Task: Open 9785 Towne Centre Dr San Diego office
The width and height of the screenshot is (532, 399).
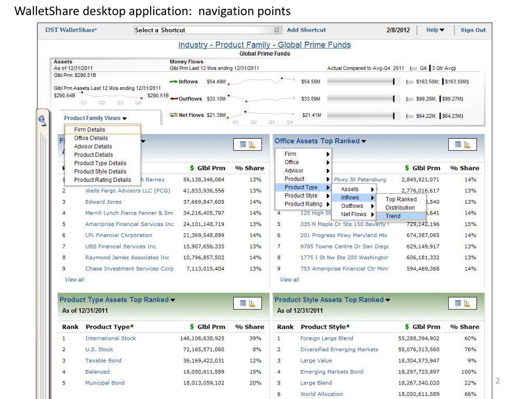Action: click(x=344, y=246)
